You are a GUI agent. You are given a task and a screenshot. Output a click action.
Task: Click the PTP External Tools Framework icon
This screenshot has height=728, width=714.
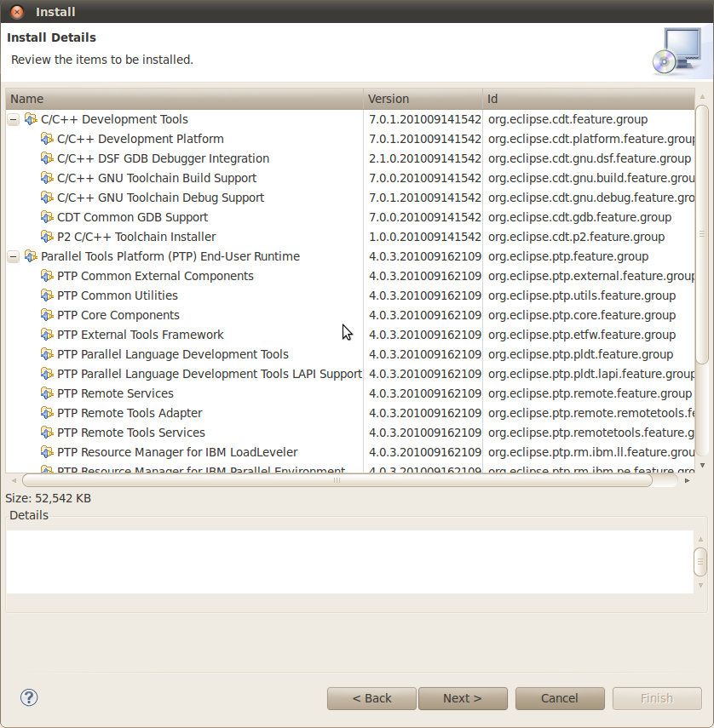(47, 335)
